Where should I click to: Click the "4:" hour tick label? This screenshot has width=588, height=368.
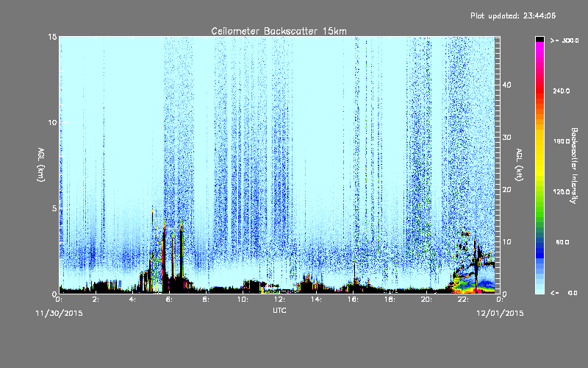coord(132,300)
